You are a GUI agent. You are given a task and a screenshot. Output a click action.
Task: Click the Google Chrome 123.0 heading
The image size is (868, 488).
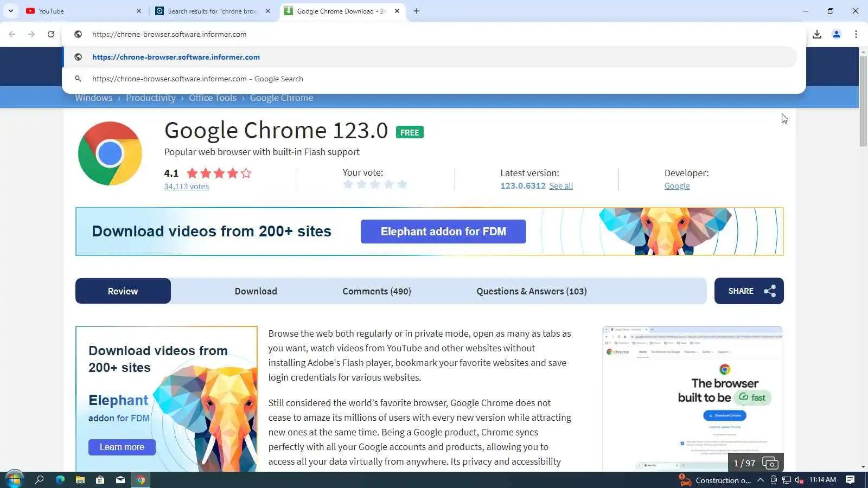click(276, 131)
